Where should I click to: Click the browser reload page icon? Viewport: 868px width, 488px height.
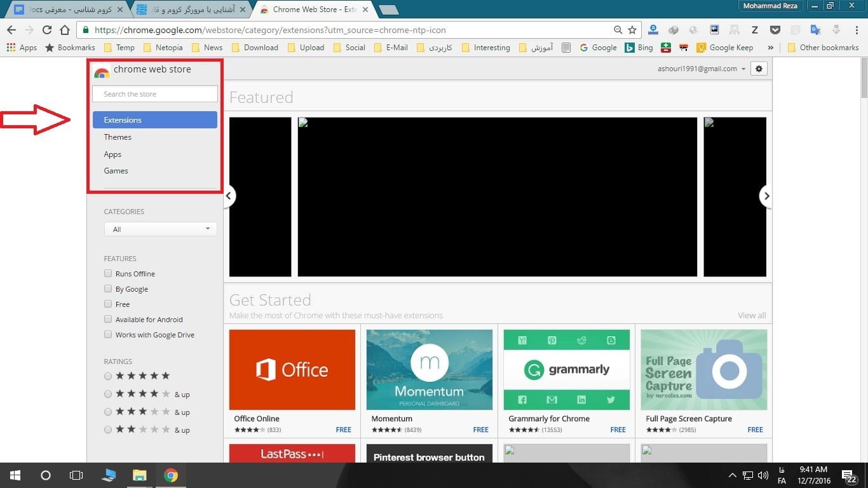(x=46, y=30)
